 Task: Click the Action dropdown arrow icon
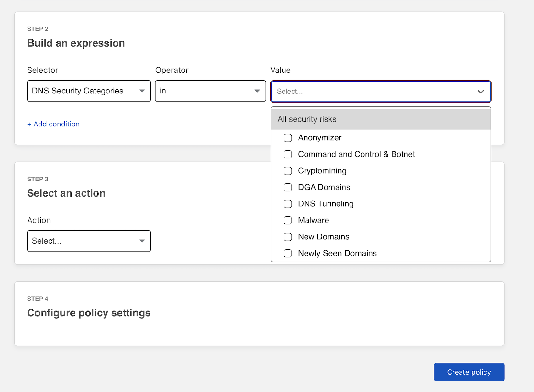pyautogui.click(x=142, y=241)
